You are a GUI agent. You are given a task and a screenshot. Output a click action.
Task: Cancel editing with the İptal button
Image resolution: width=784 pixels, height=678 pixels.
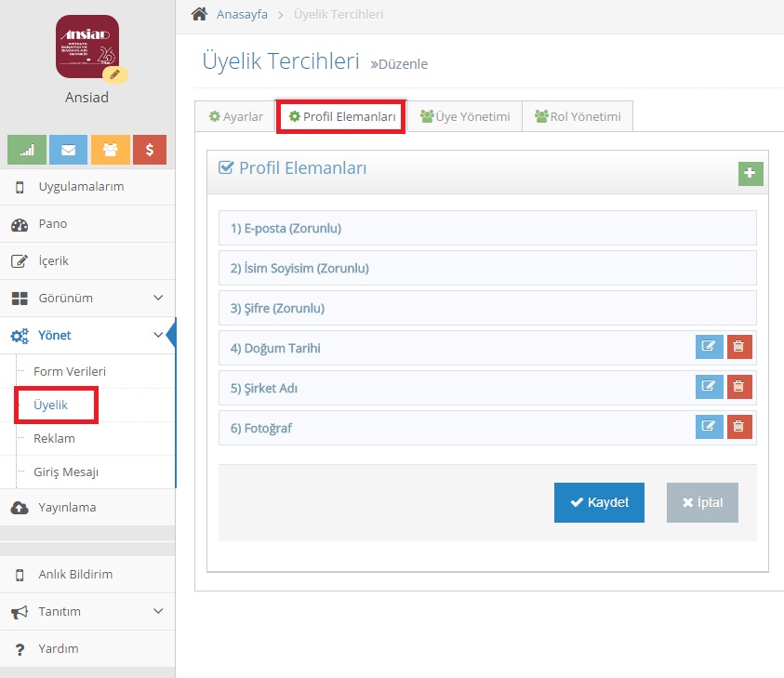702,501
